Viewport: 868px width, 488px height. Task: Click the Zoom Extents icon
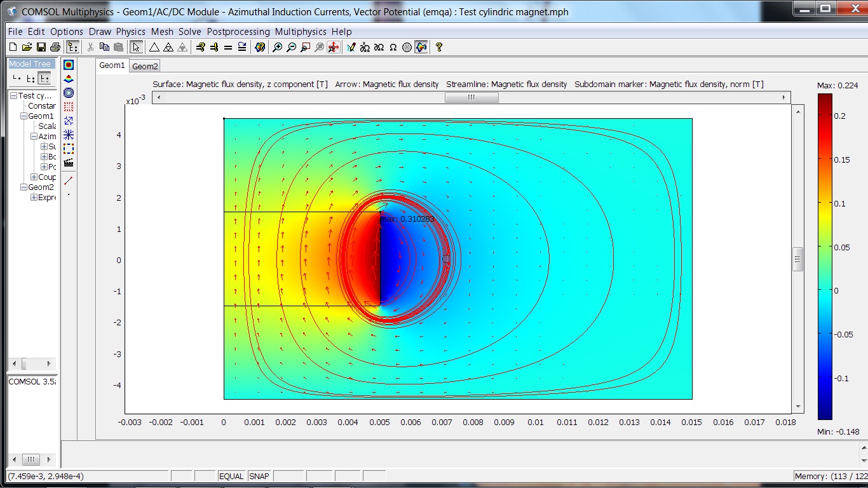tap(333, 47)
